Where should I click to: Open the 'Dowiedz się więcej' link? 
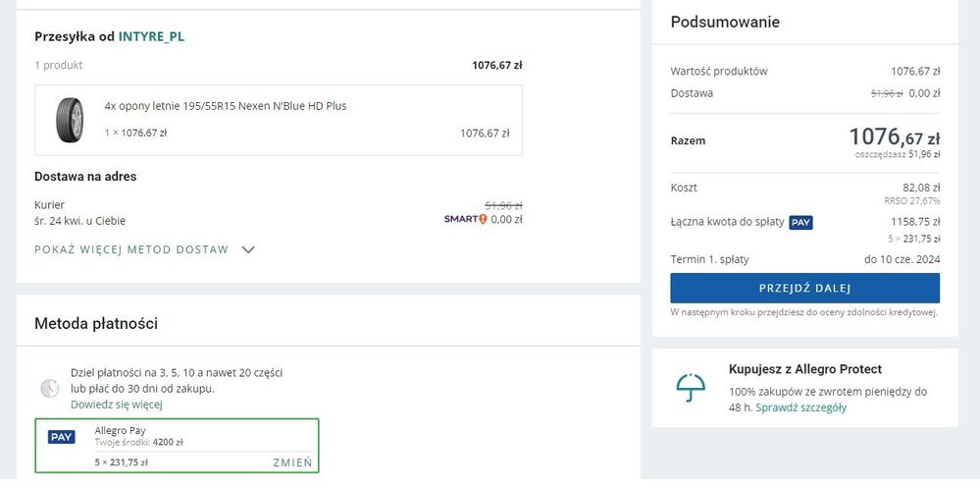point(116,405)
